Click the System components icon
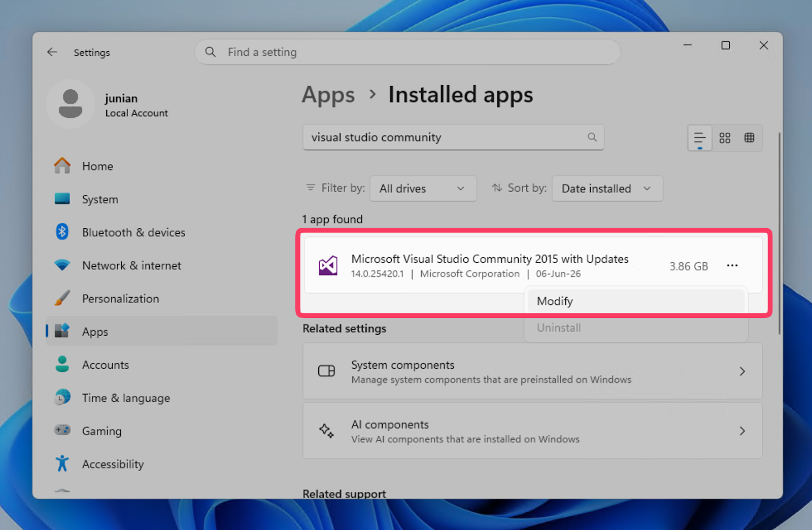This screenshot has width=812, height=530. [x=326, y=371]
